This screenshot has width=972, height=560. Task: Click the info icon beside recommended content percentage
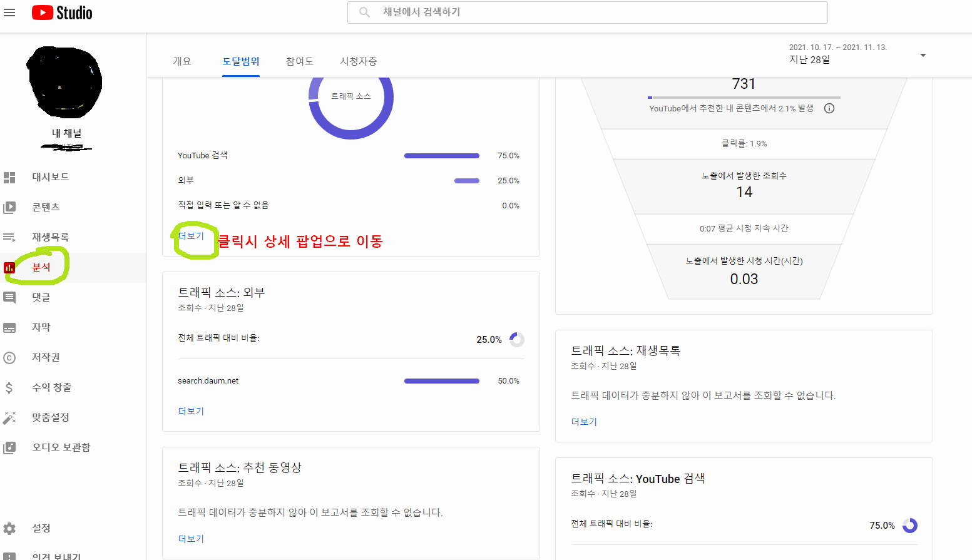pos(829,108)
